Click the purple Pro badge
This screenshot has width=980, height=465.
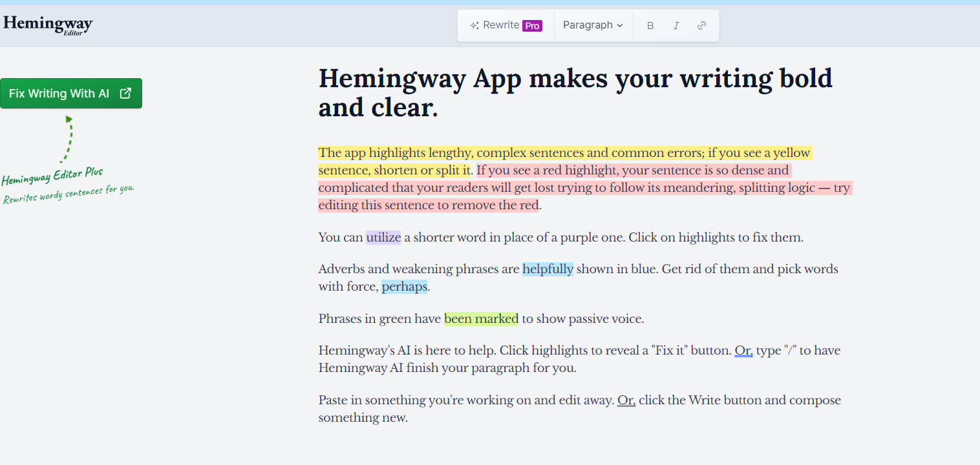[x=532, y=26]
